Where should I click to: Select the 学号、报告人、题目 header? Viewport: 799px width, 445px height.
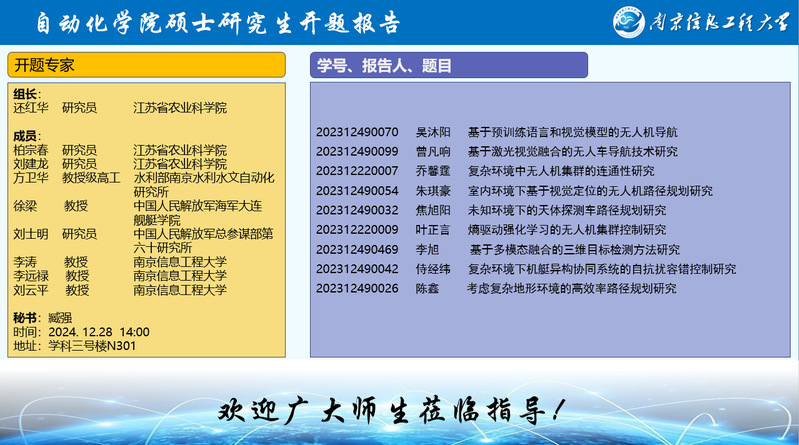click(448, 66)
